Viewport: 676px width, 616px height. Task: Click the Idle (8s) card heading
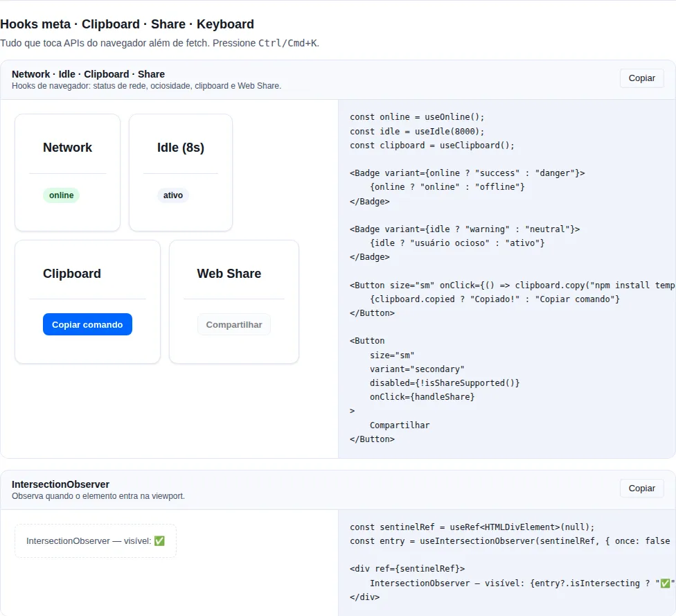coord(181,148)
